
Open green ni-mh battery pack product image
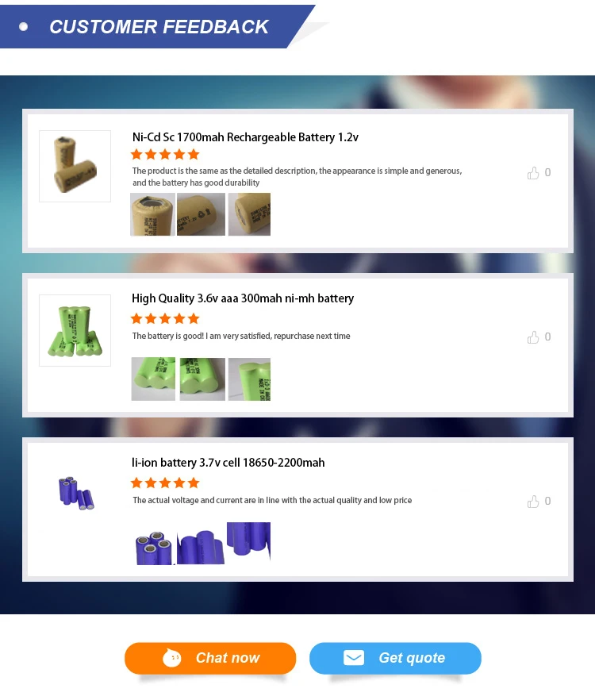(x=75, y=330)
